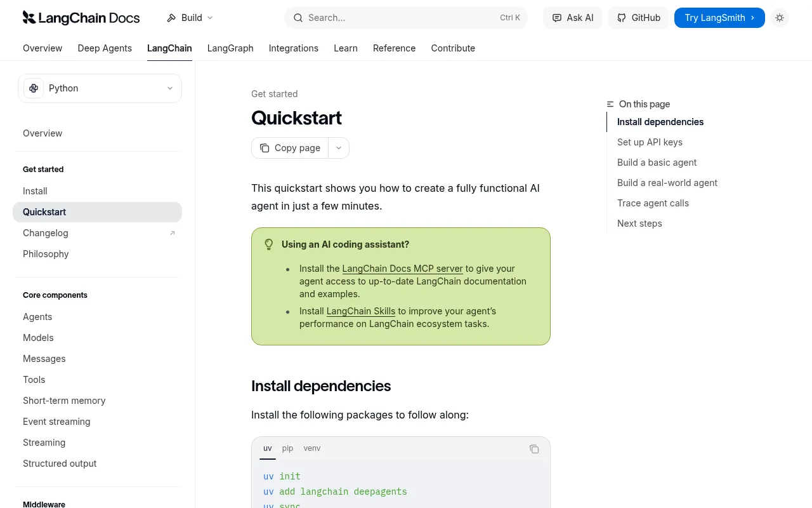Jump to Trace agent calls
This screenshot has width=812, height=508.
(653, 203)
